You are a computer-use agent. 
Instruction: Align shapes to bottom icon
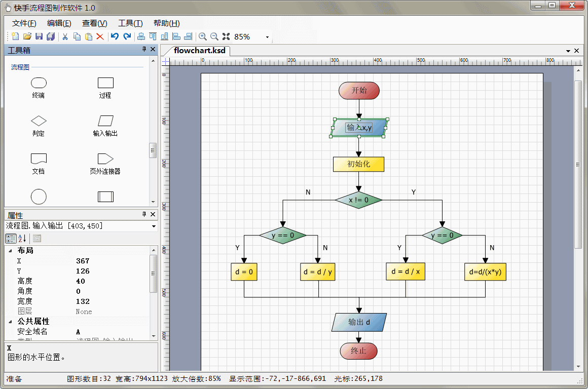tap(164, 36)
